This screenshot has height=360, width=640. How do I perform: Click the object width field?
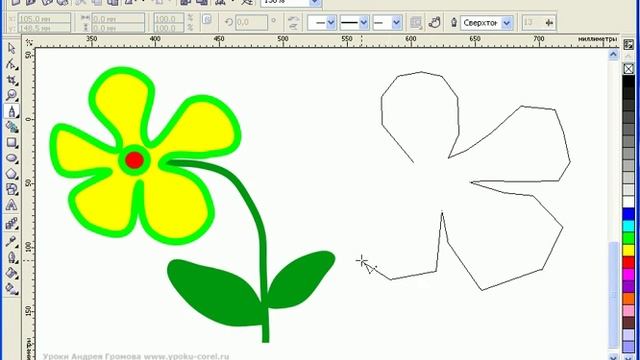click(118, 18)
